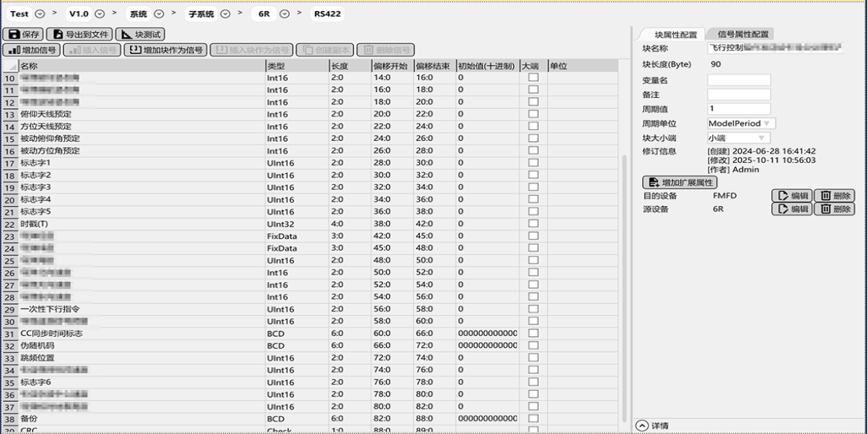Image resolution: width=868 pixels, height=434 pixels.
Task: Click 增加扩展属性 add extended property
Action: (x=679, y=183)
